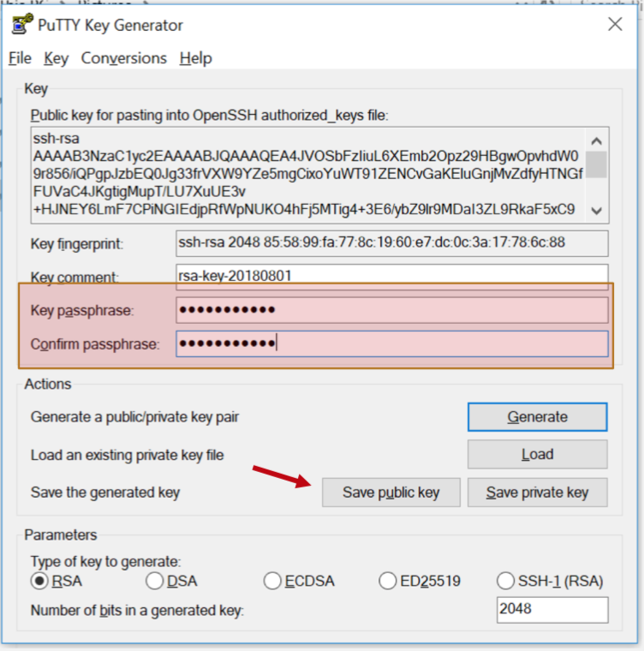Close the PuTTY Key Generator window
The height and width of the screenshot is (651, 644).
[x=615, y=24]
